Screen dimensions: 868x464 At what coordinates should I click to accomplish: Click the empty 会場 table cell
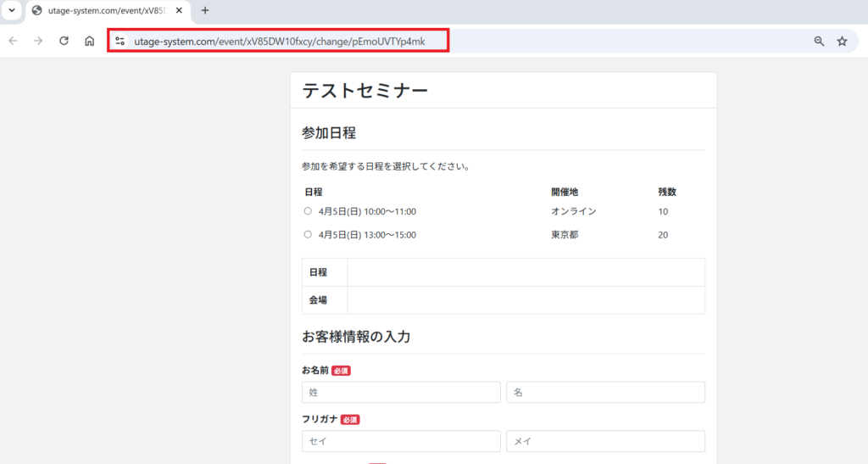click(526, 300)
